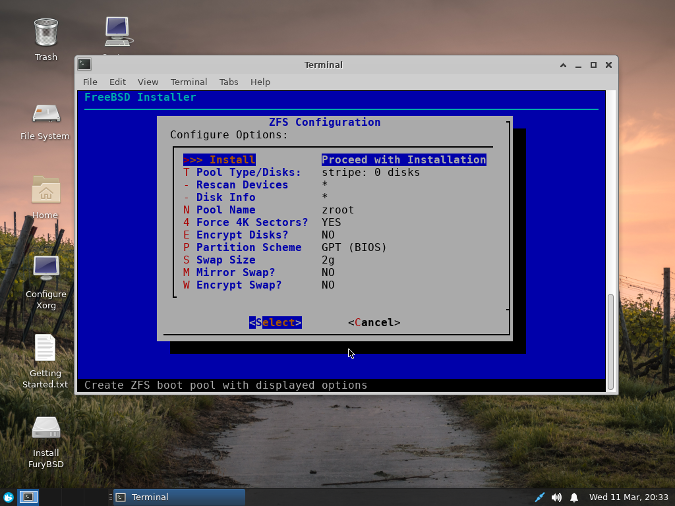The image size is (675, 506).
Task: Open the Pool Type/Disks option
Action: tap(248, 172)
